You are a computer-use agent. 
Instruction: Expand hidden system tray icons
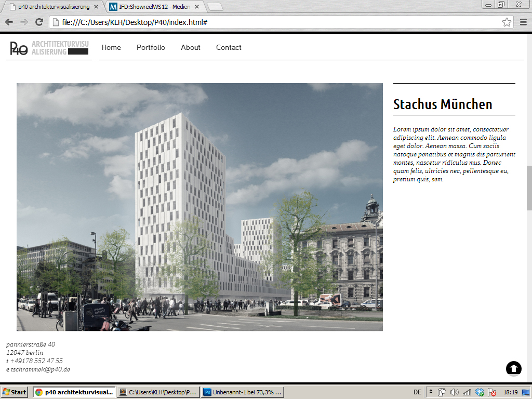[431, 392]
